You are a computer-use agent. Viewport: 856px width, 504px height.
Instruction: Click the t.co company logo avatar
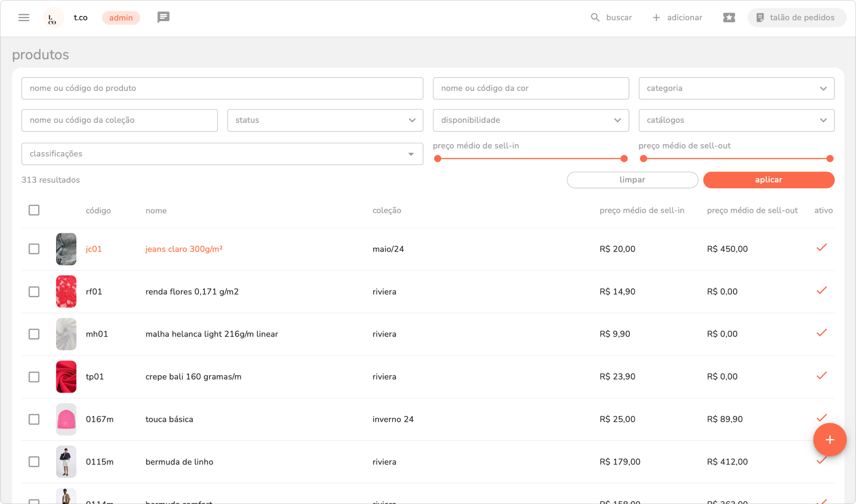[x=53, y=18]
